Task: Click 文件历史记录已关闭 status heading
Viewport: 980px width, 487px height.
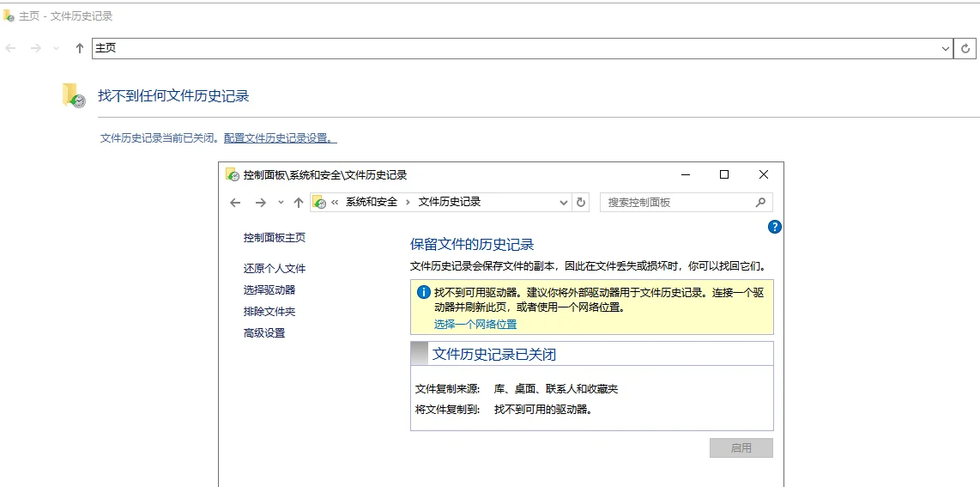Action: pyautogui.click(x=493, y=355)
